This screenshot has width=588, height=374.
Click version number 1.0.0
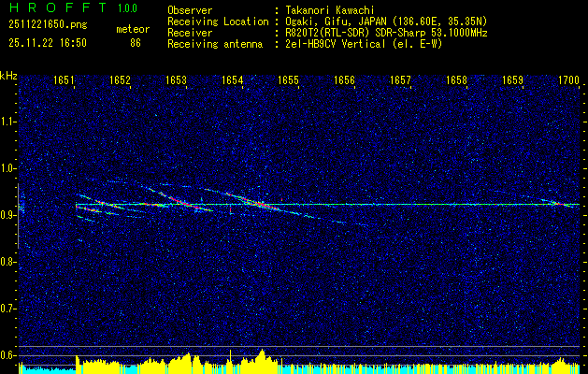[x=127, y=8]
